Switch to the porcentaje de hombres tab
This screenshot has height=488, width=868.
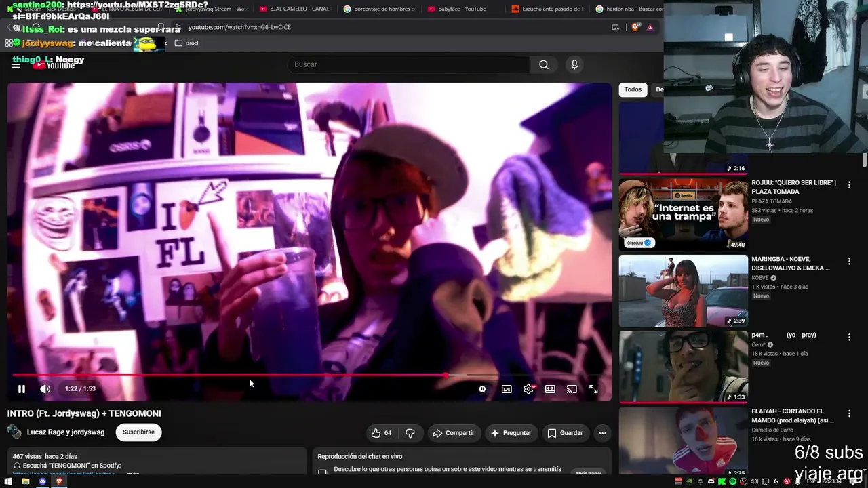[x=379, y=9]
